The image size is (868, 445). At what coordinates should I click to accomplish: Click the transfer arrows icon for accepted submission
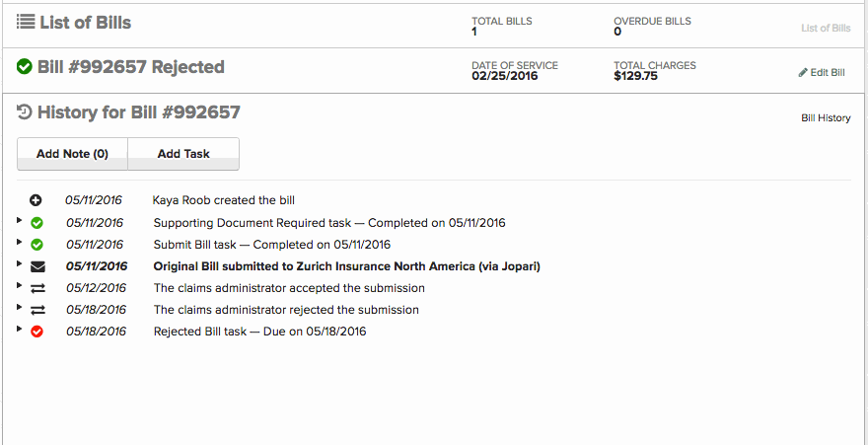point(37,288)
